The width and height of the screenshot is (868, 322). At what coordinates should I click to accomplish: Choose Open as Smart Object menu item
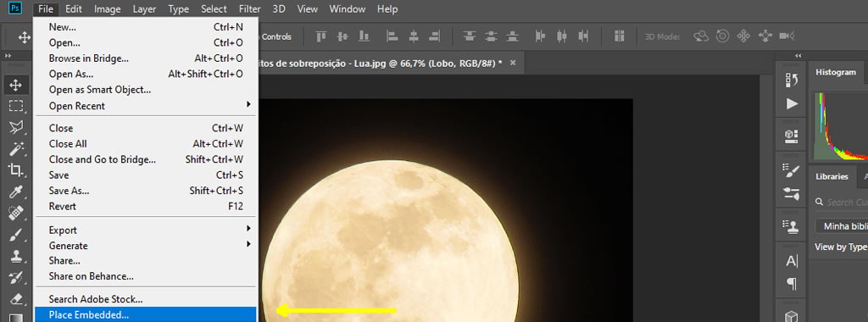click(146, 90)
